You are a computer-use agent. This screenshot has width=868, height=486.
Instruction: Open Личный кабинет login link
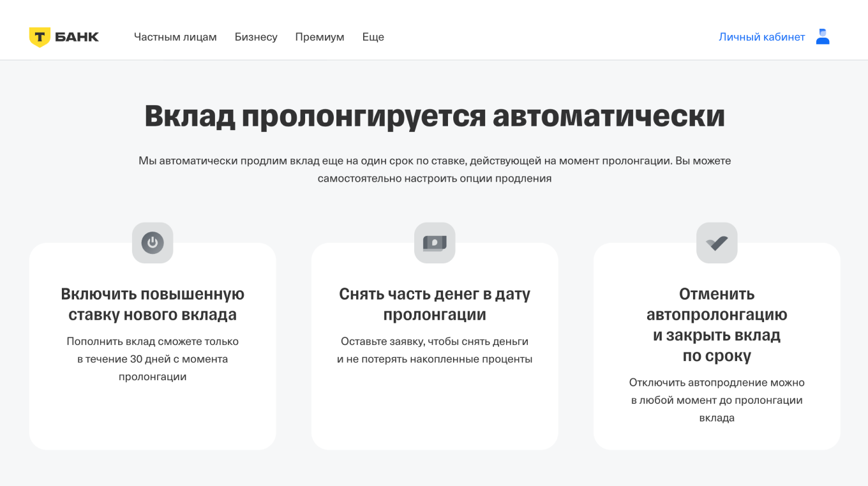coord(762,36)
